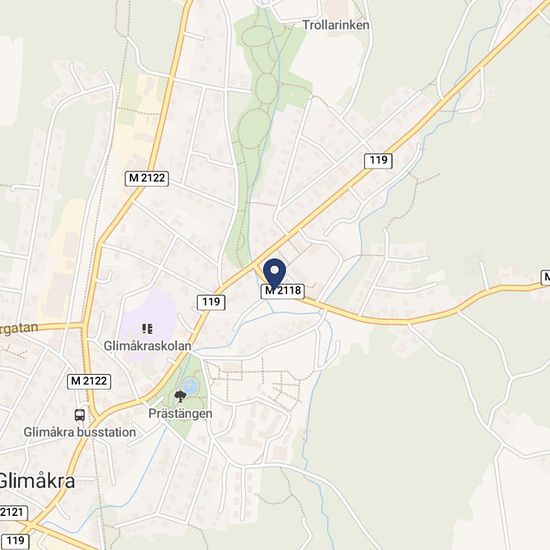Click the small blue pond in Prästängen
550x550 pixels.
(190, 386)
